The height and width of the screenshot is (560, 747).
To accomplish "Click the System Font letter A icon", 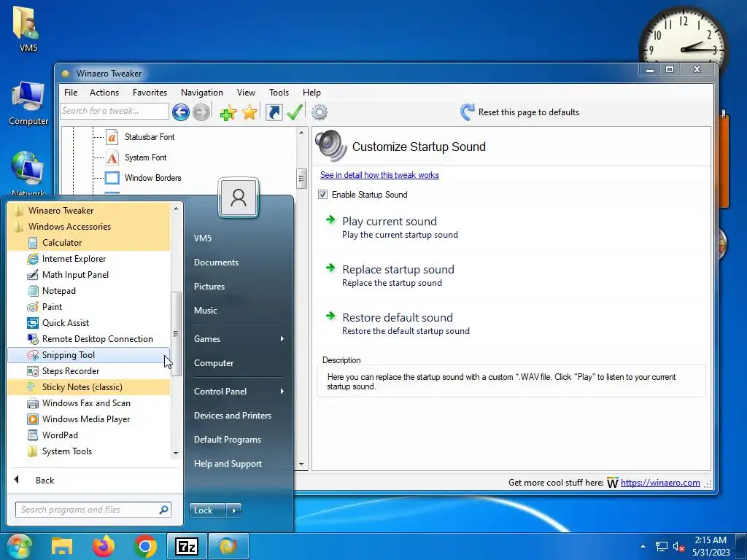I will (x=112, y=157).
